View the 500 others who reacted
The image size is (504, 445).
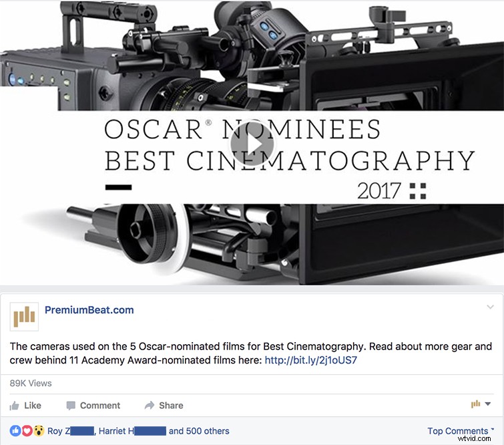pyautogui.click(x=208, y=431)
